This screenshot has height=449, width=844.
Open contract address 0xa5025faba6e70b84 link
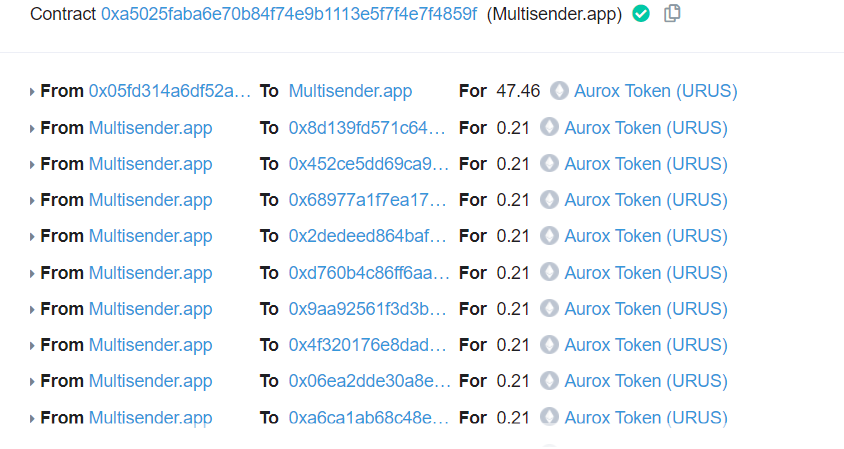[289, 13]
